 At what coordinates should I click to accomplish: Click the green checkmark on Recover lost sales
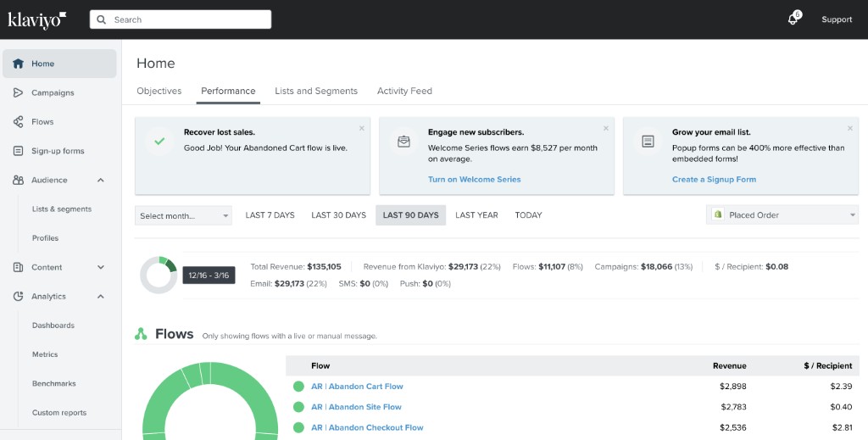pyautogui.click(x=159, y=141)
